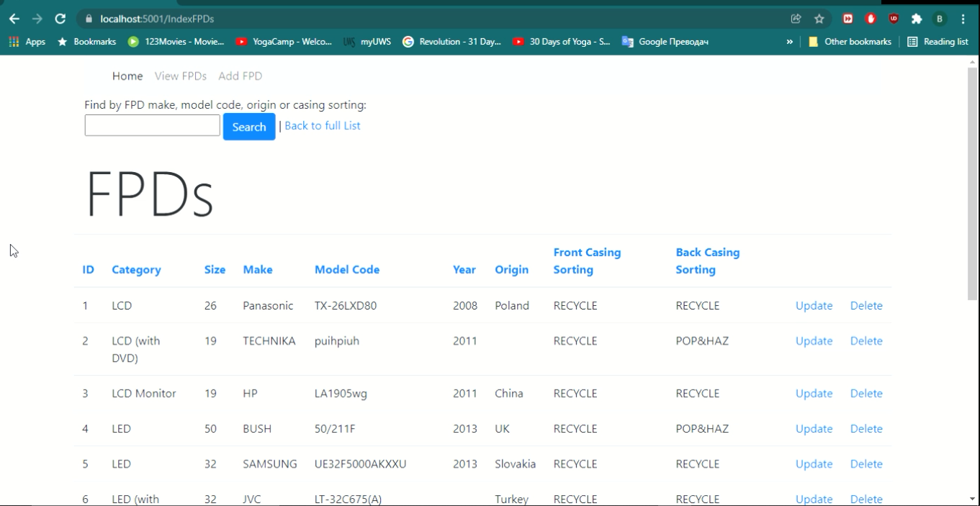Click Update for the Panasonic row
The image size is (980, 506).
click(814, 306)
